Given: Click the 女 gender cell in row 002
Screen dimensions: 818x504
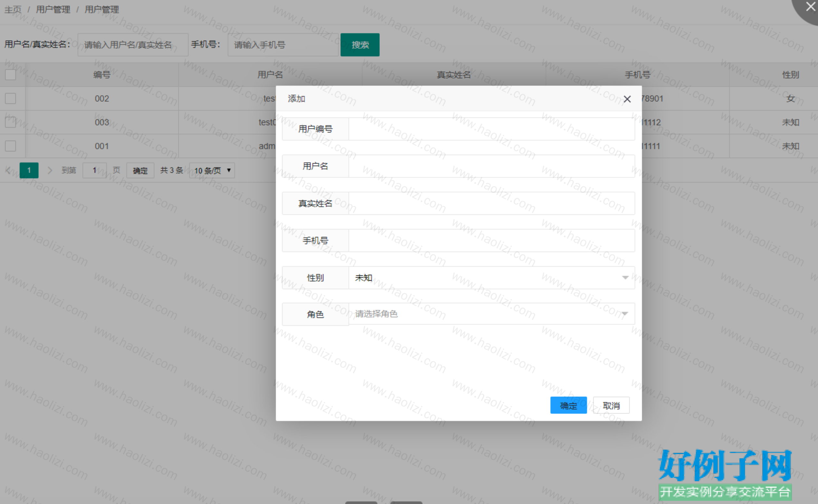Looking at the screenshot, I should click(791, 98).
